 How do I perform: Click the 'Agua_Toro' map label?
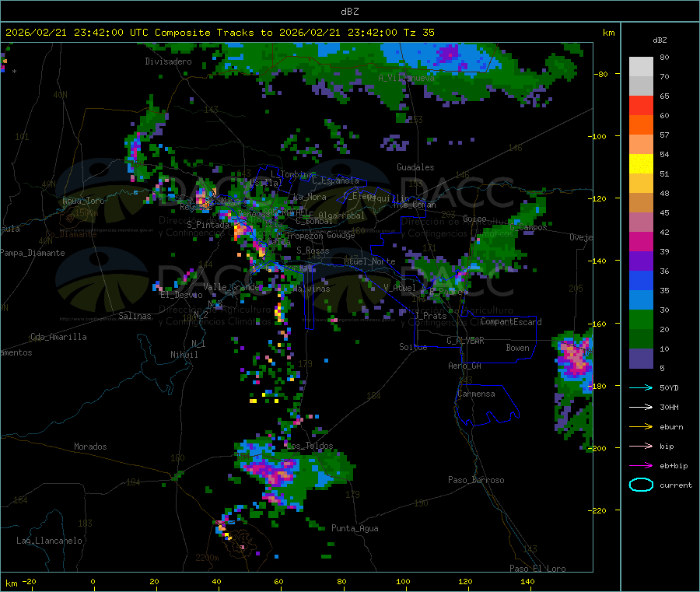coord(83,201)
